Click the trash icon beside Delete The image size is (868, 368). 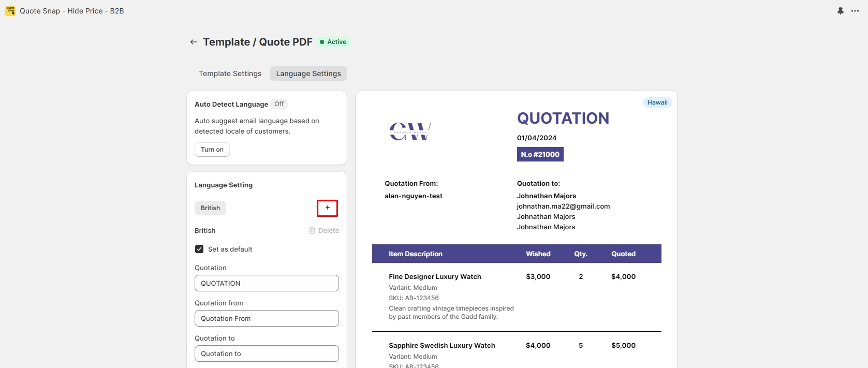tap(312, 230)
